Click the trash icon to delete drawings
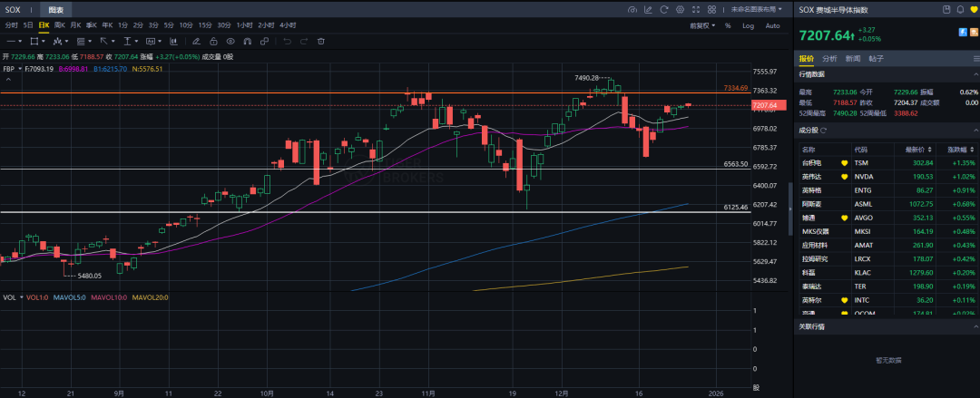This screenshot has height=398, width=980. click(321, 42)
